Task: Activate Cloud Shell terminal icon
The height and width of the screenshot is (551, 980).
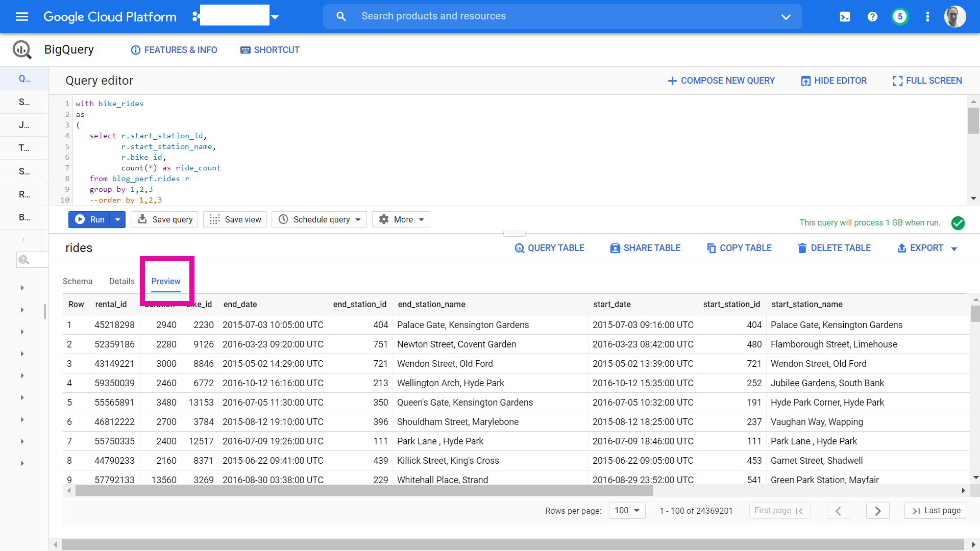Action: pyautogui.click(x=845, y=17)
